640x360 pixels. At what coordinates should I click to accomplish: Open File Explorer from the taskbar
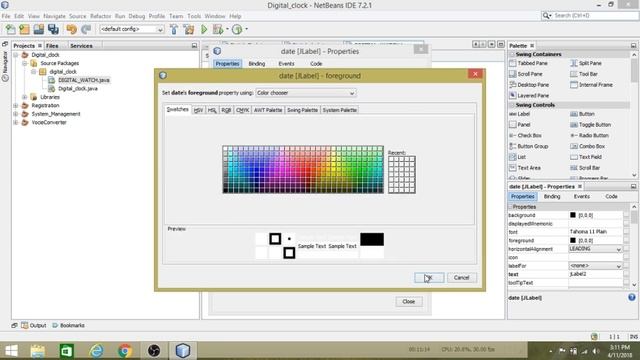coord(38,351)
